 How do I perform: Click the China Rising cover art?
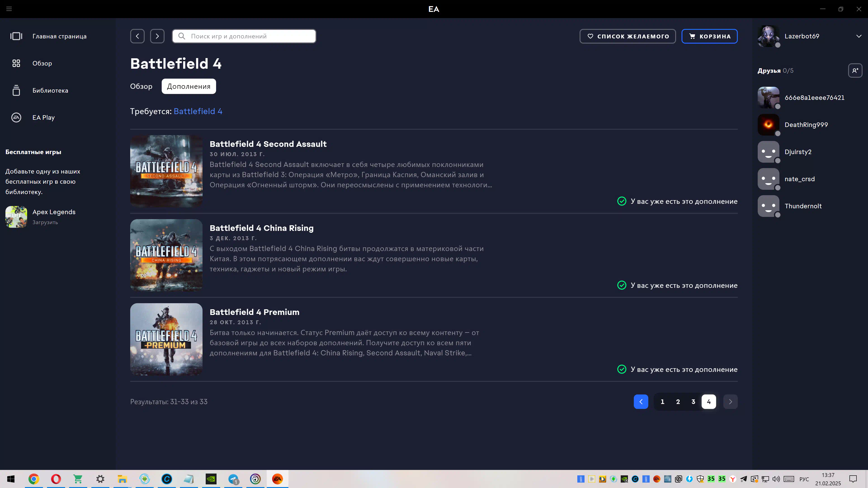click(166, 255)
